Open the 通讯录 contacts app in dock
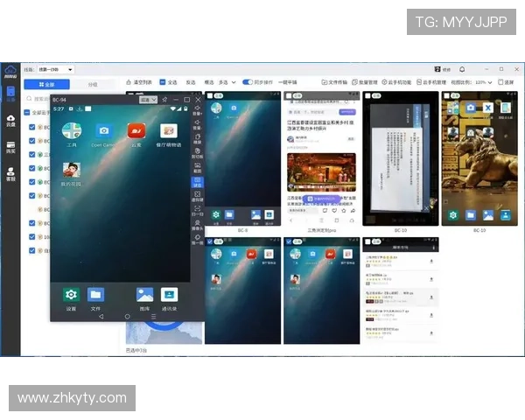 click(x=169, y=296)
